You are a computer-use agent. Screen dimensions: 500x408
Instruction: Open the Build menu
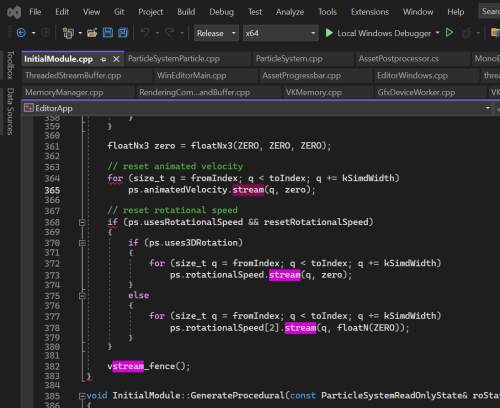(x=186, y=12)
